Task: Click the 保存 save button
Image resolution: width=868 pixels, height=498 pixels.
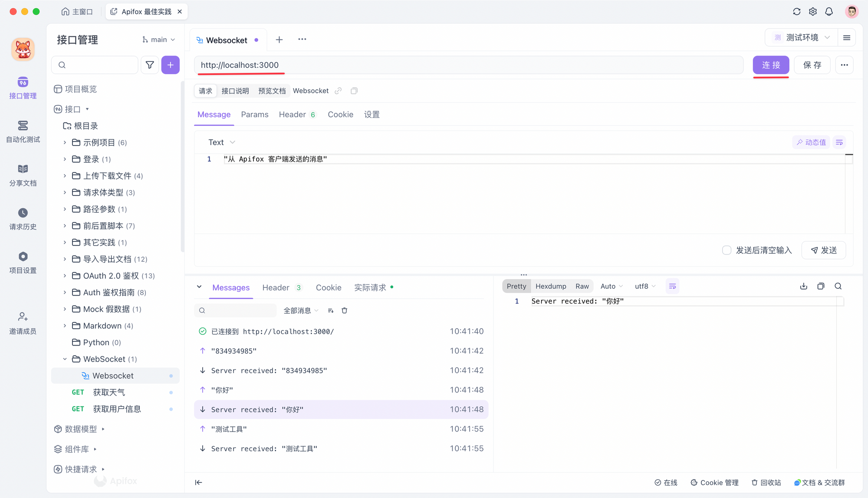Action: coord(812,65)
